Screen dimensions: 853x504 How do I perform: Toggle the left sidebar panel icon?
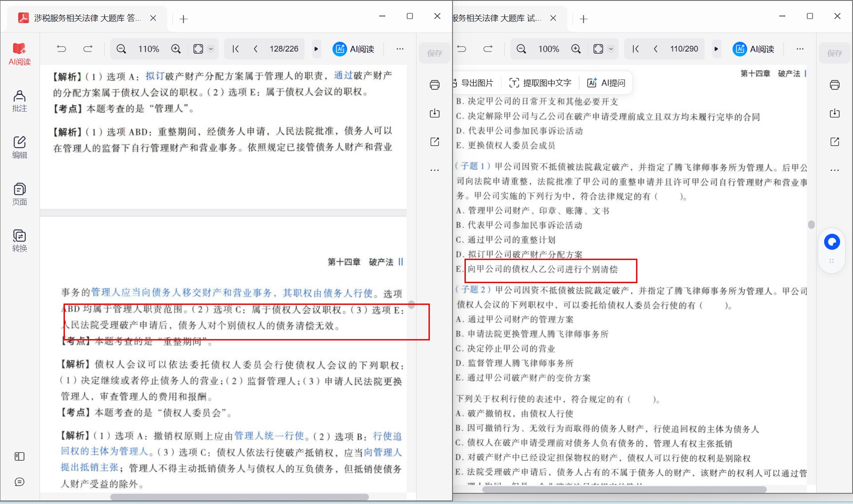[20, 456]
